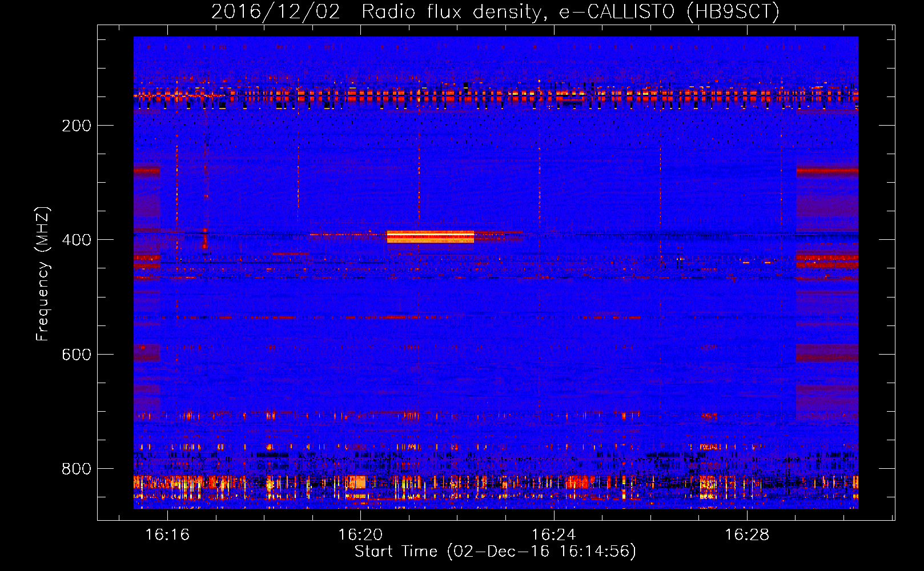Click the bright yellow burst near 400 MHz
This screenshot has width=924, height=571.
pyautogui.click(x=430, y=236)
